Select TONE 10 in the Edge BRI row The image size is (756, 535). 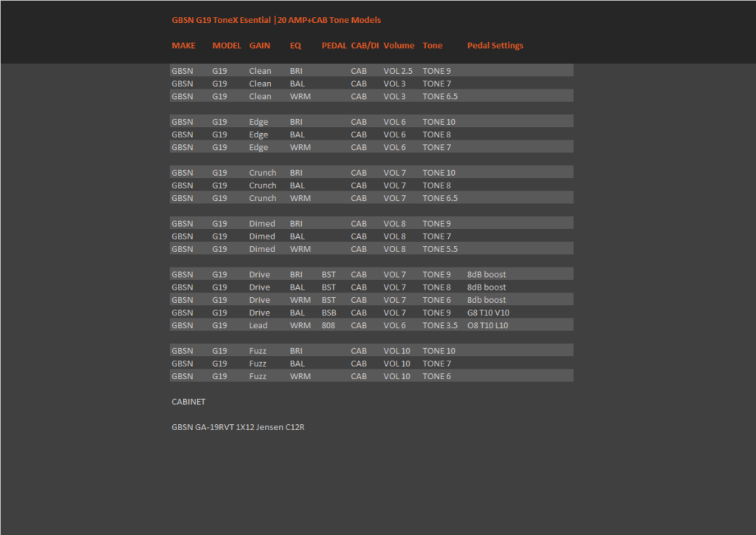tap(439, 122)
